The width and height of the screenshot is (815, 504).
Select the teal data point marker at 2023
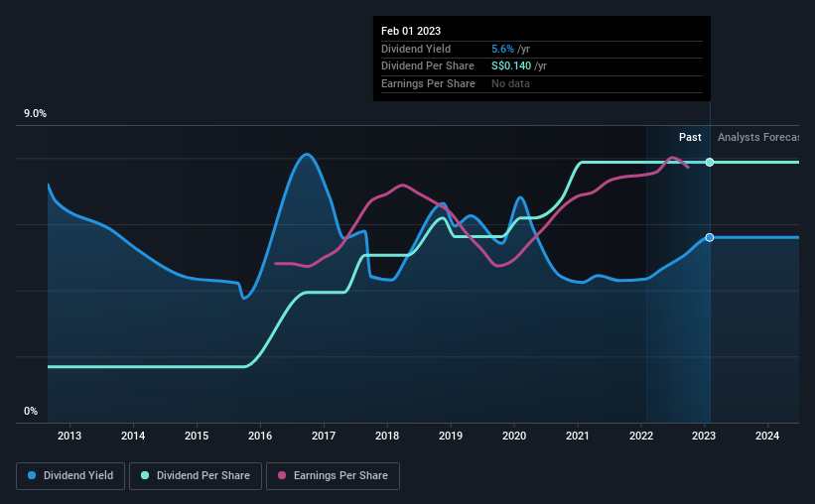(710, 162)
